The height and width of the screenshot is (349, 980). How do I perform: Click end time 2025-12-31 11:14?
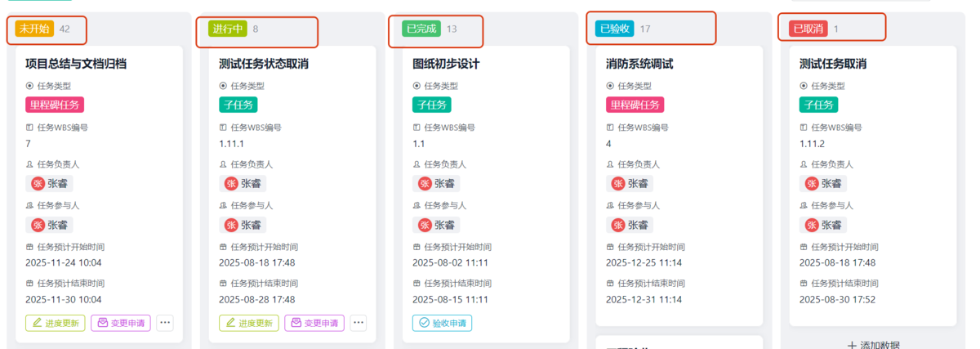644,299
